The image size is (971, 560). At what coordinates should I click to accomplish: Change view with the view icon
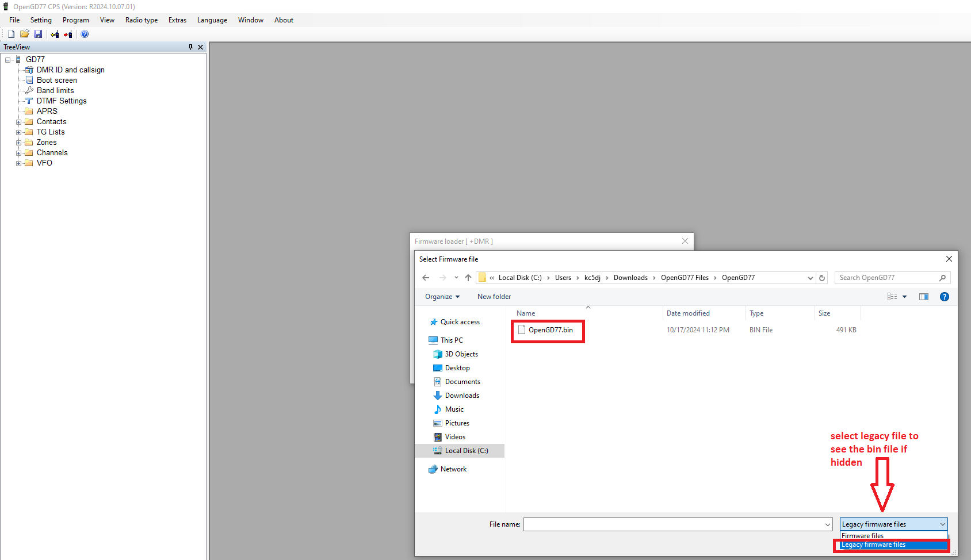click(892, 297)
